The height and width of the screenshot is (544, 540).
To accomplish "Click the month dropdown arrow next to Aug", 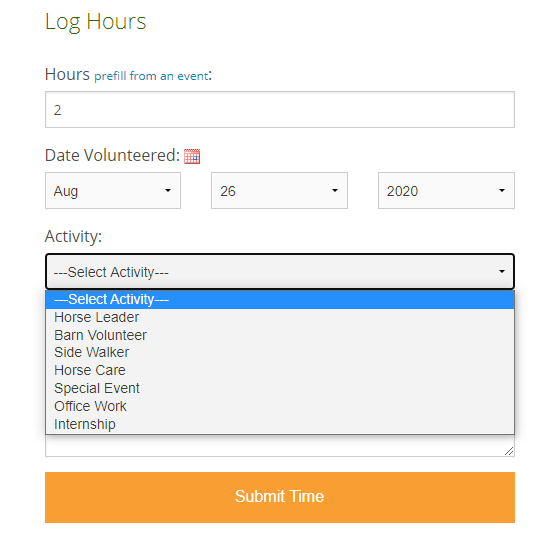I will [x=168, y=190].
